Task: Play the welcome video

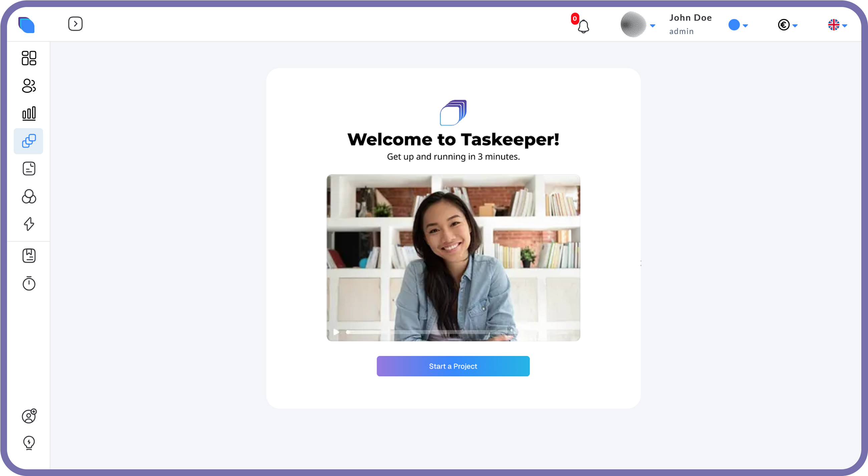Action: [336, 332]
